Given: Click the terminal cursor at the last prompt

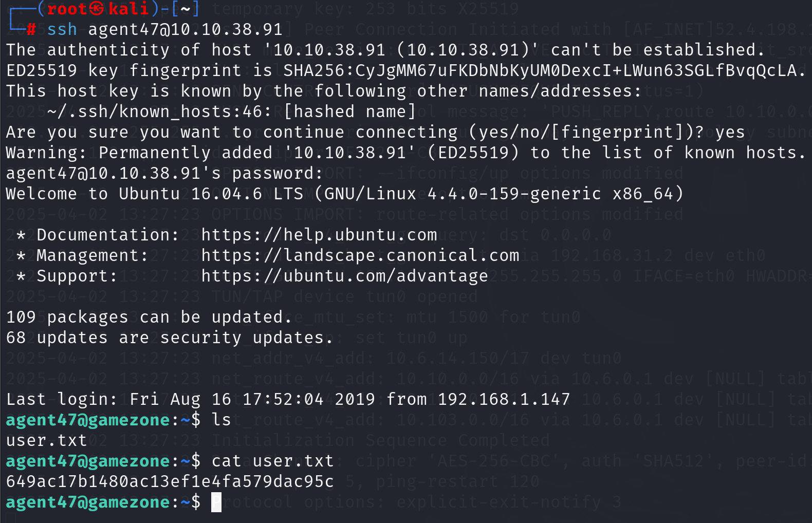Looking at the screenshot, I should click(x=216, y=502).
